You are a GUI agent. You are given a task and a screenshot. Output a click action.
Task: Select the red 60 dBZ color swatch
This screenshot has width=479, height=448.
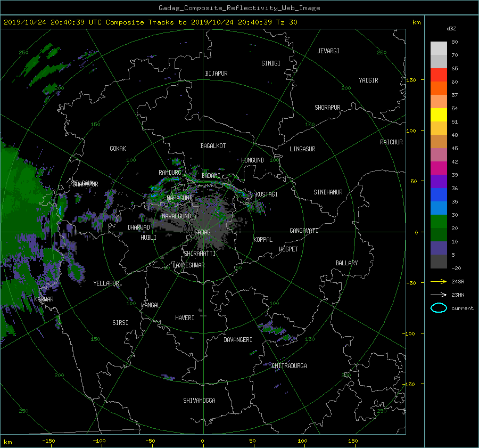[439, 75]
